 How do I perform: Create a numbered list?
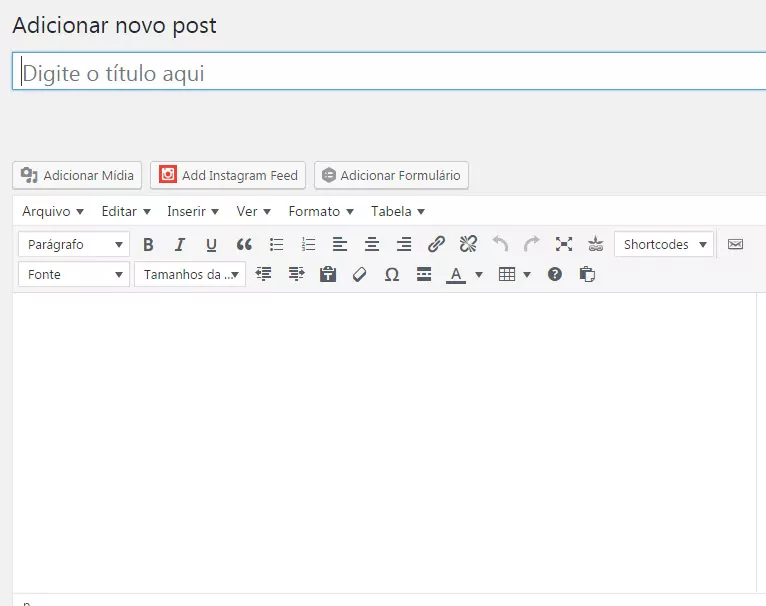click(309, 244)
